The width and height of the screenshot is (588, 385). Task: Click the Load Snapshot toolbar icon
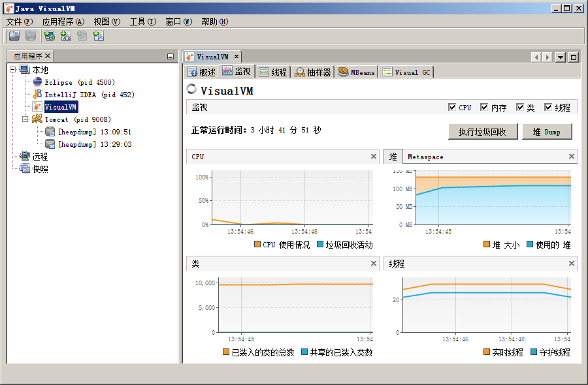[x=14, y=36]
